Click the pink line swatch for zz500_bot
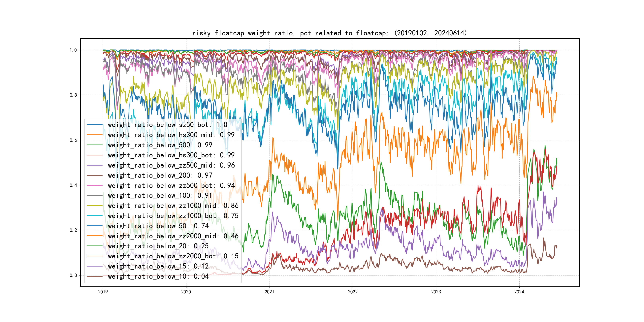This screenshot has height=322, width=644. point(94,185)
